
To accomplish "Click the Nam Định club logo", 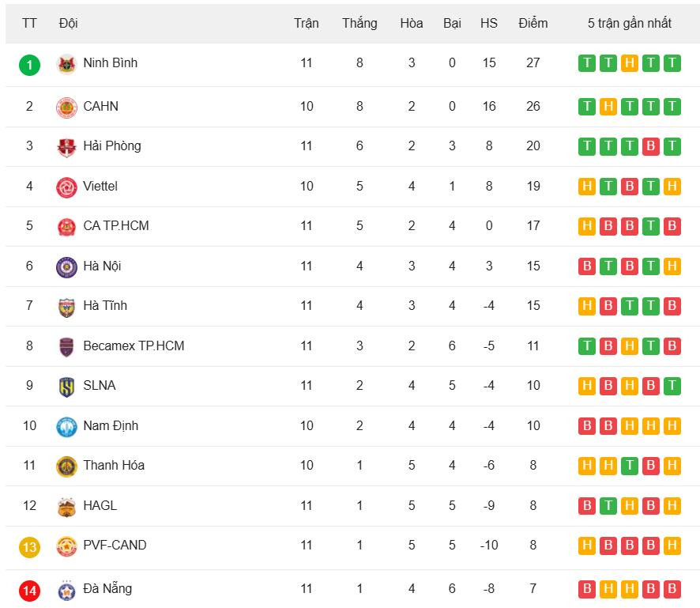I will [66, 427].
